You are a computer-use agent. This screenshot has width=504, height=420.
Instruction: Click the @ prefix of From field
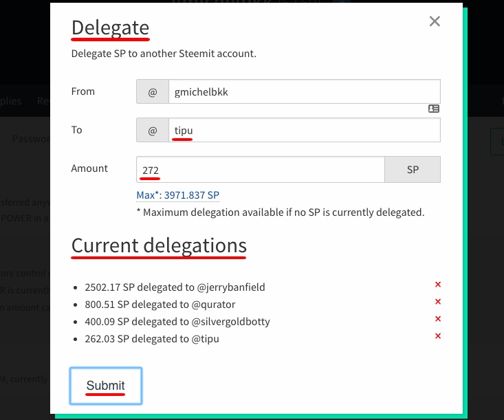tap(153, 91)
